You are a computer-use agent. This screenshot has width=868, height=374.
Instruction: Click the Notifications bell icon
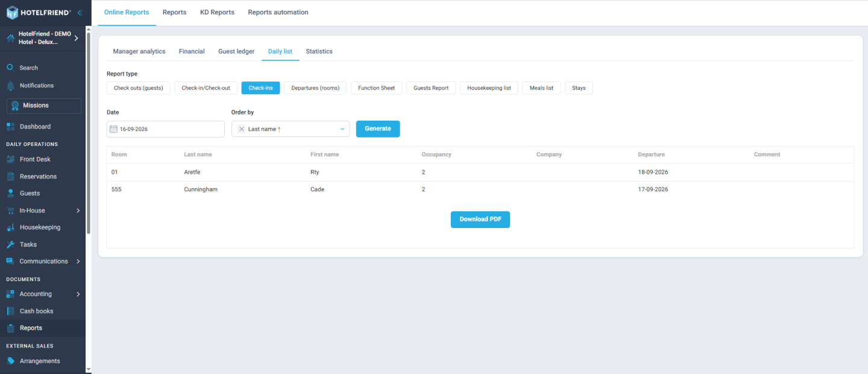[x=10, y=85]
